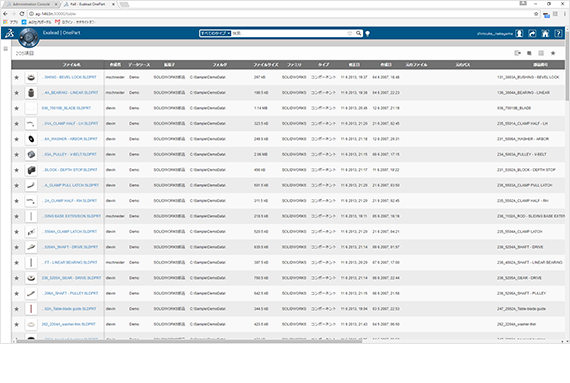Click the export icon above the table

[518, 53]
